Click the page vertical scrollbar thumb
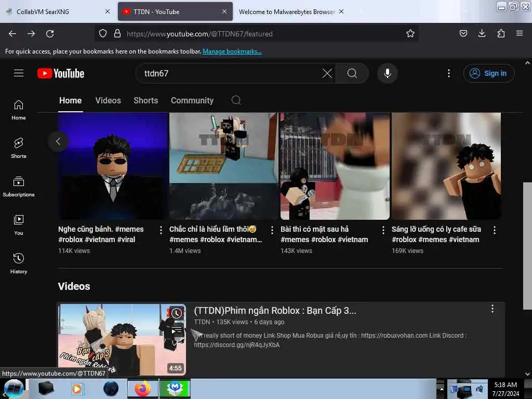The width and height of the screenshot is (532, 399). [527, 246]
